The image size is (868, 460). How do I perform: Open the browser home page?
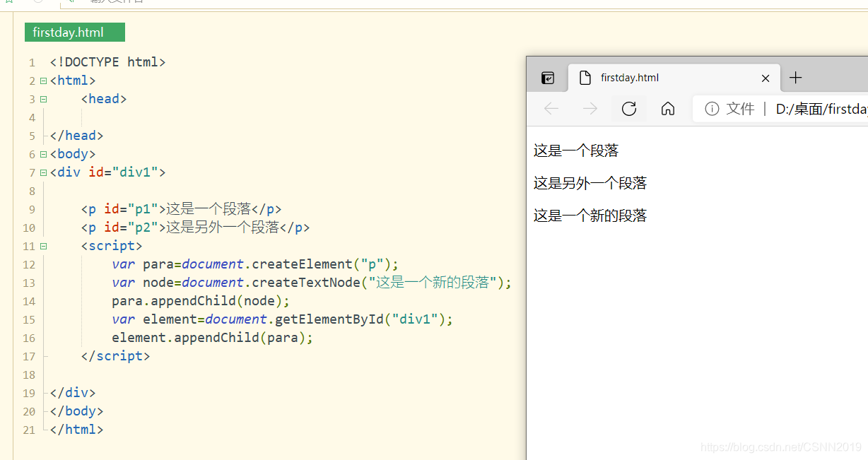tap(668, 108)
